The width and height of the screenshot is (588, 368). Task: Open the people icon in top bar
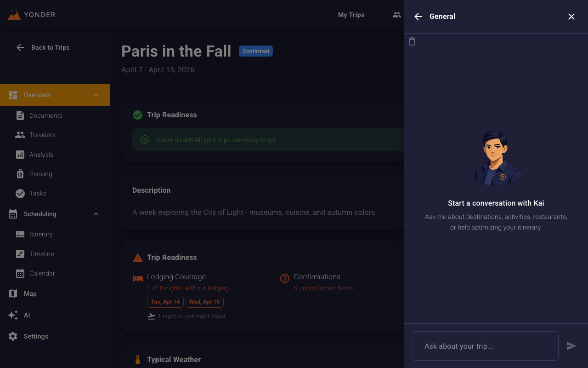pyautogui.click(x=396, y=15)
